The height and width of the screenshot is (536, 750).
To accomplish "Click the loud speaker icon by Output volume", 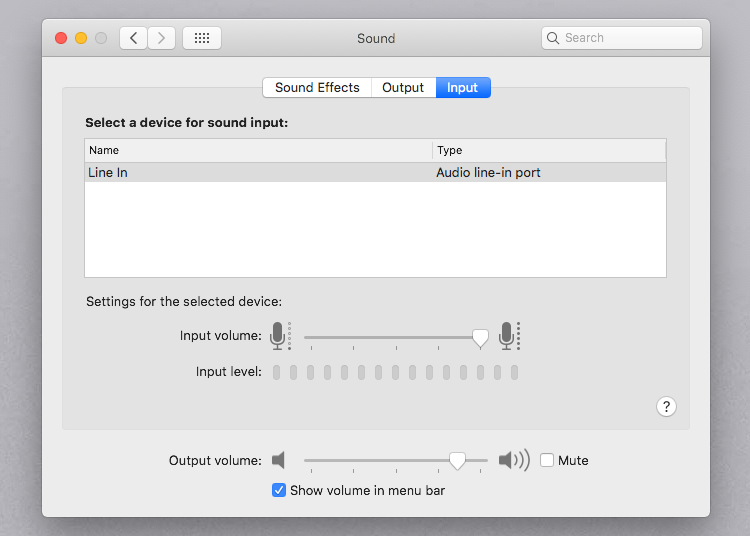I will tap(514, 460).
